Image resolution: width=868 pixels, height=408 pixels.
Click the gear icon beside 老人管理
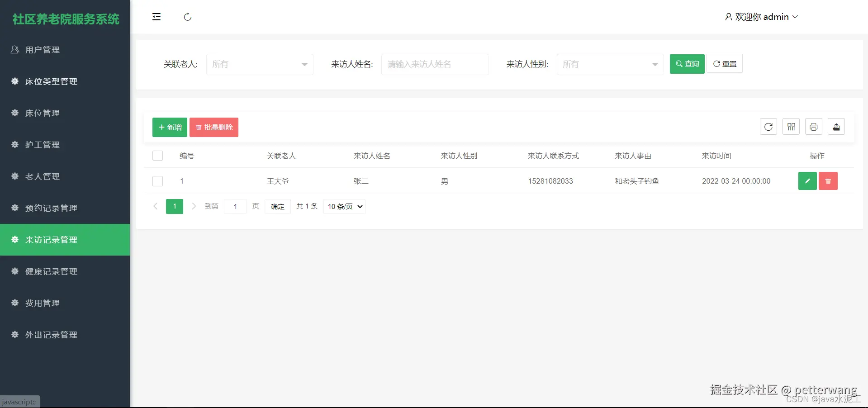coord(15,176)
